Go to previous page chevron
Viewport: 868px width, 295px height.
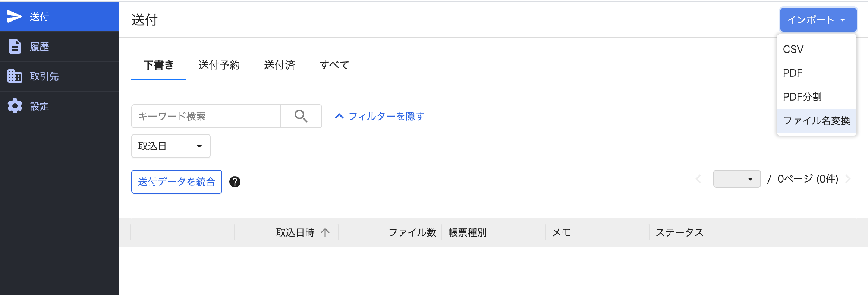click(698, 179)
